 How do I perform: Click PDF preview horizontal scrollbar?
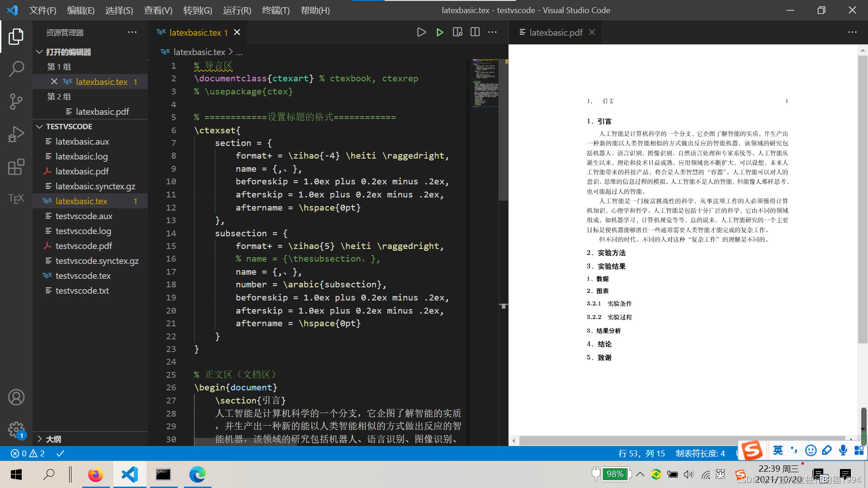(682, 440)
